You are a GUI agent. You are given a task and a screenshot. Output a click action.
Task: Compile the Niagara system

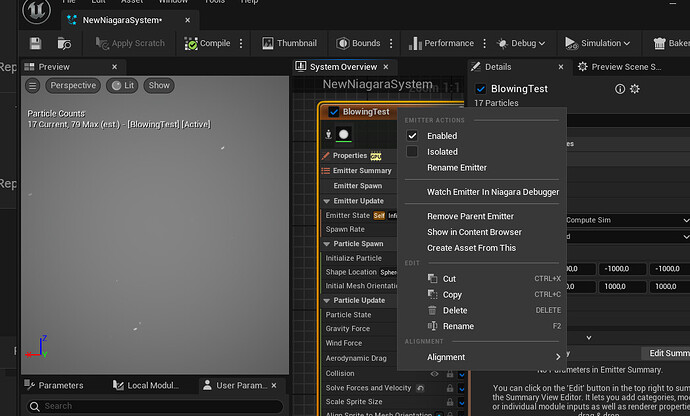point(207,43)
